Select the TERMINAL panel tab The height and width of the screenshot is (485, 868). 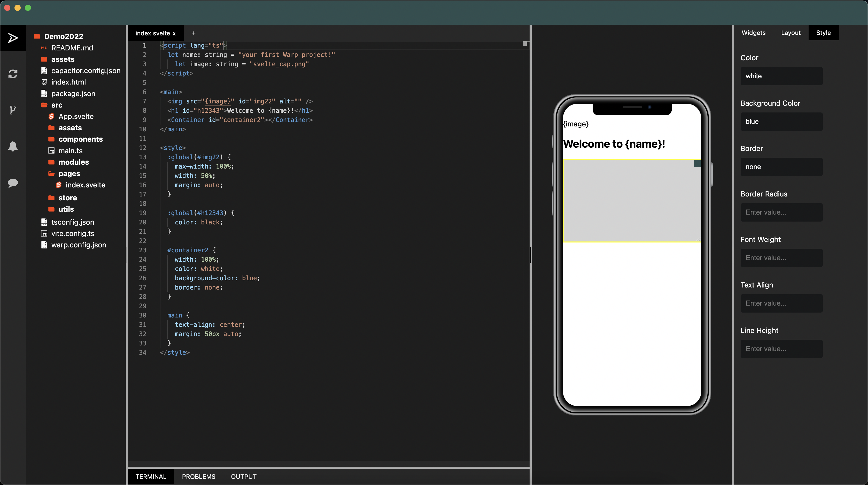(x=151, y=476)
